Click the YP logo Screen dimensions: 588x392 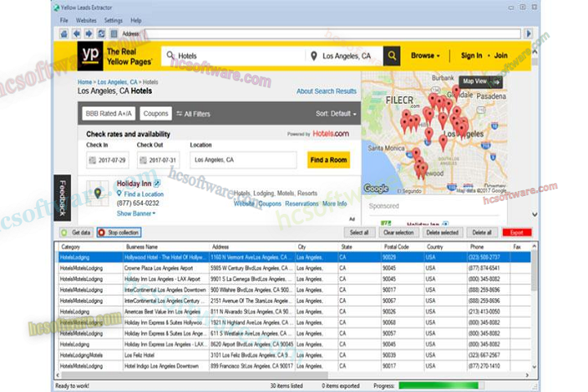[x=90, y=56]
